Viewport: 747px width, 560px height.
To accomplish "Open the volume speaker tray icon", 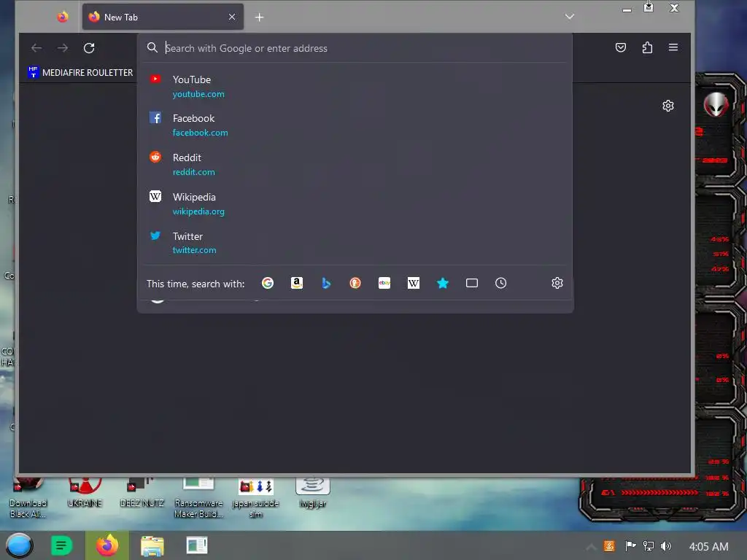I will pos(666,546).
